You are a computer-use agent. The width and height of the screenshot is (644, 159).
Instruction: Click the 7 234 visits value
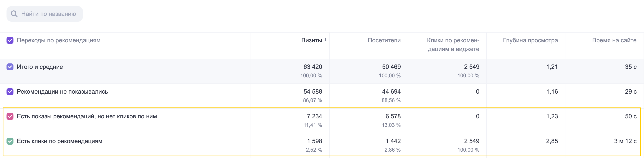pos(314,116)
